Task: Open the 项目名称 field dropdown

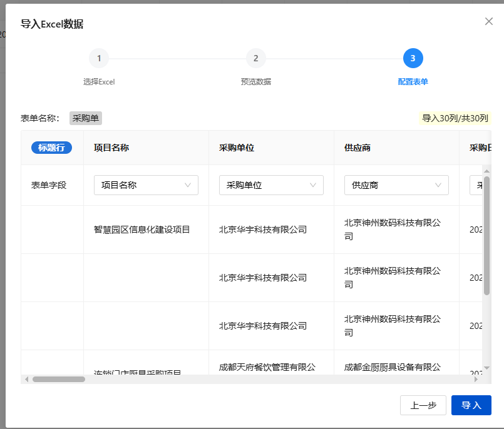Action: 146,185
